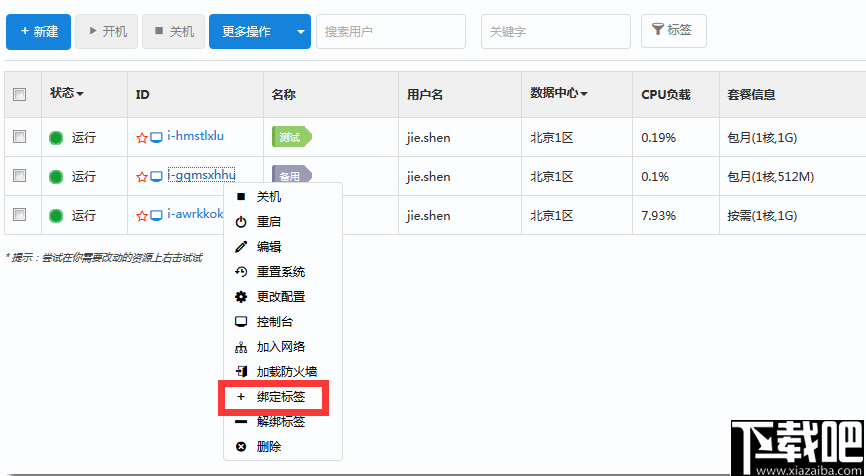Choose 关机 in the context menu
Screen dimensions: 866x476
pos(282,197)
